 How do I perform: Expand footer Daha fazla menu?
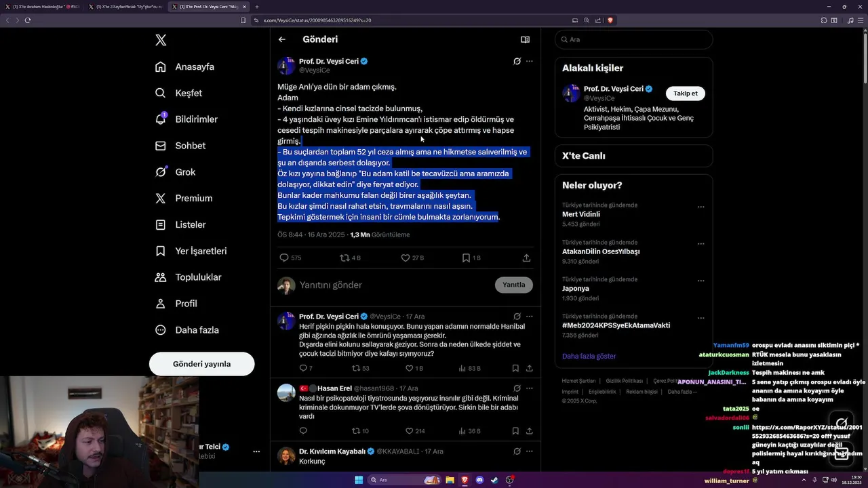(682, 392)
